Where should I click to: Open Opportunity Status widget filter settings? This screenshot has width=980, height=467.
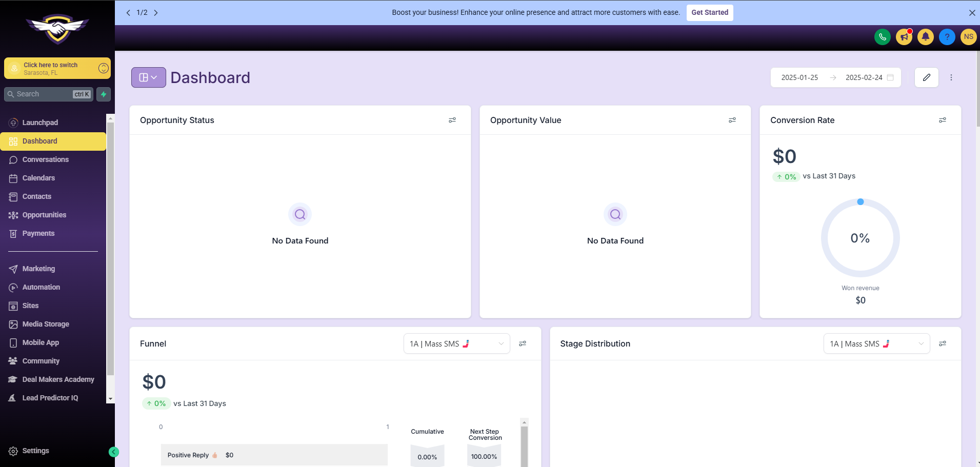pyautogui.click(x=452, y=120)
